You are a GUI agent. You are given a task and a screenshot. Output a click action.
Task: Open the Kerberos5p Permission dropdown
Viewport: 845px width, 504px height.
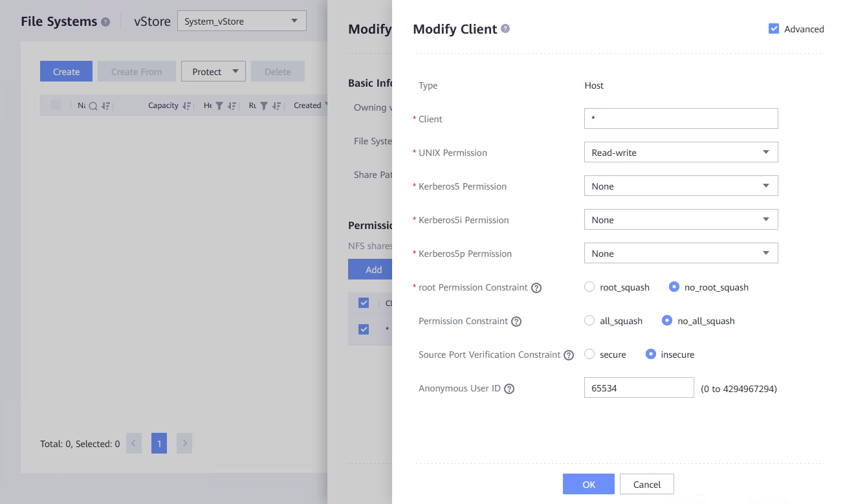coord(681,254)
